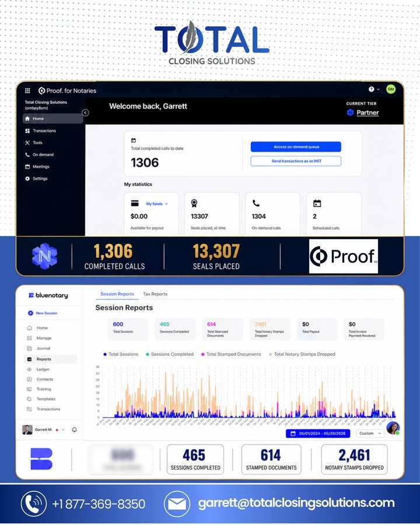Click the Home house icon in Proof sidebar
The height and width of the screenshot is (525, 420).
(27, 118)
